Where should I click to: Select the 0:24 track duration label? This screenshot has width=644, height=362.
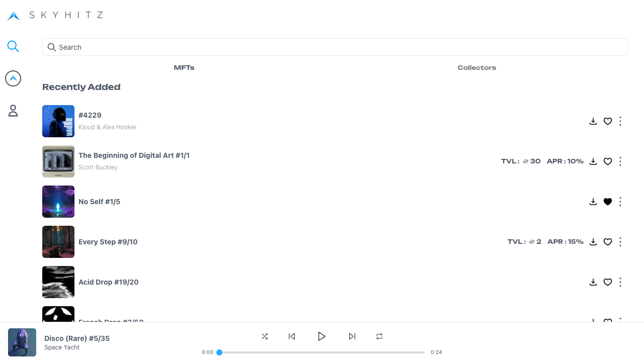[436, 352]
